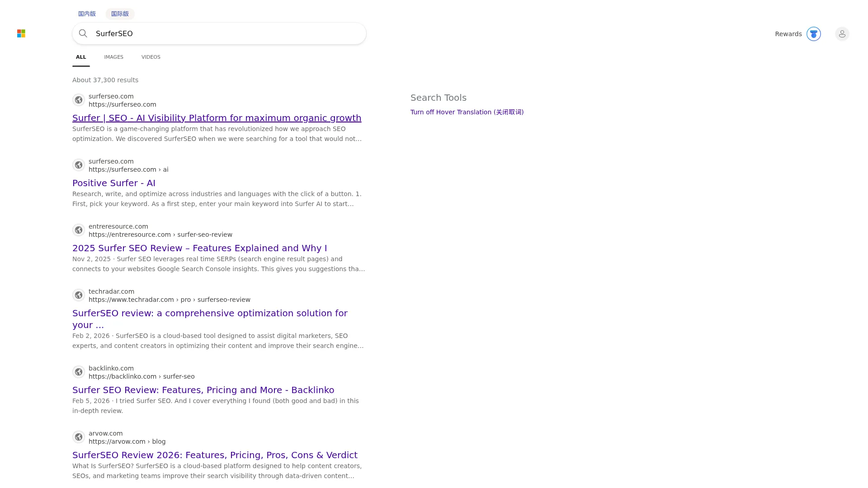Open Surfer SEO Review Backlinko result

203,390
